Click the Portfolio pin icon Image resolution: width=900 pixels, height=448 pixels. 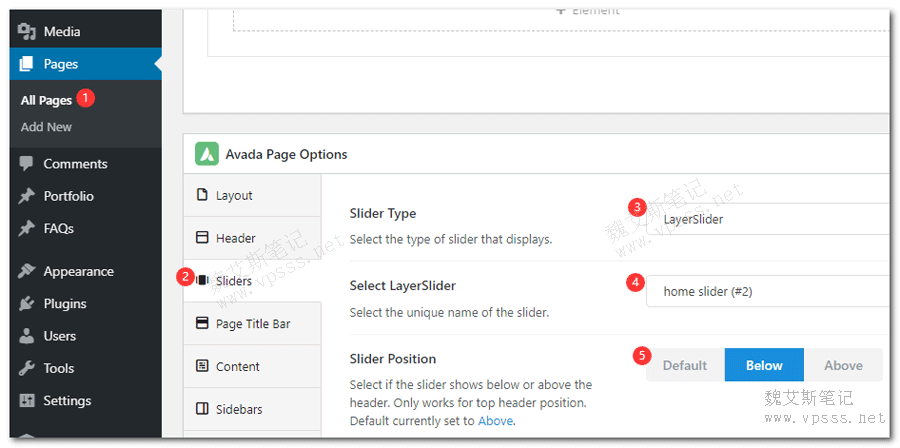[27, 196]
